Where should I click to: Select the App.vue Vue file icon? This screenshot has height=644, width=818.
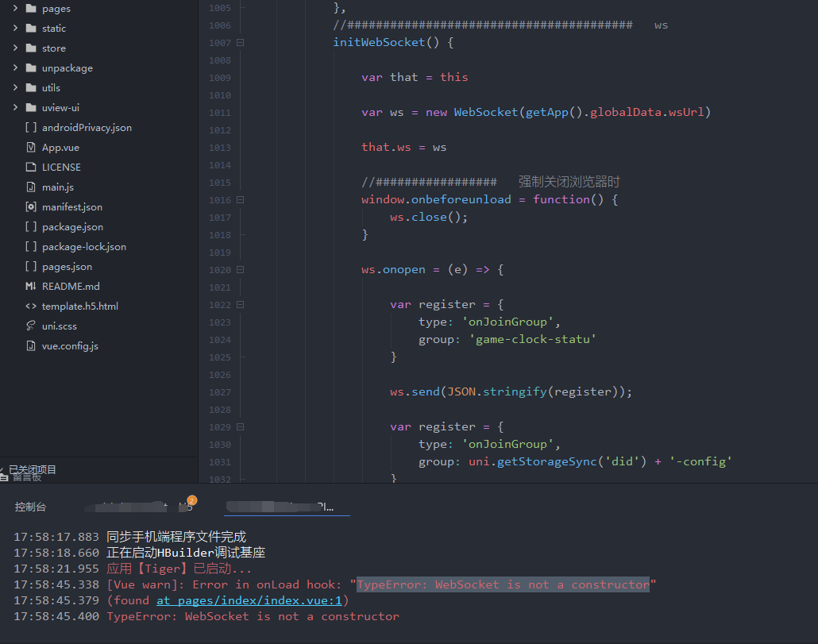tap(33, 147)
